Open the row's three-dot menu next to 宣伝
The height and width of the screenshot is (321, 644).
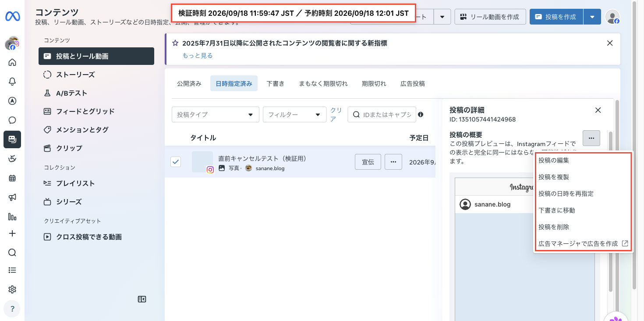point(393,162)
